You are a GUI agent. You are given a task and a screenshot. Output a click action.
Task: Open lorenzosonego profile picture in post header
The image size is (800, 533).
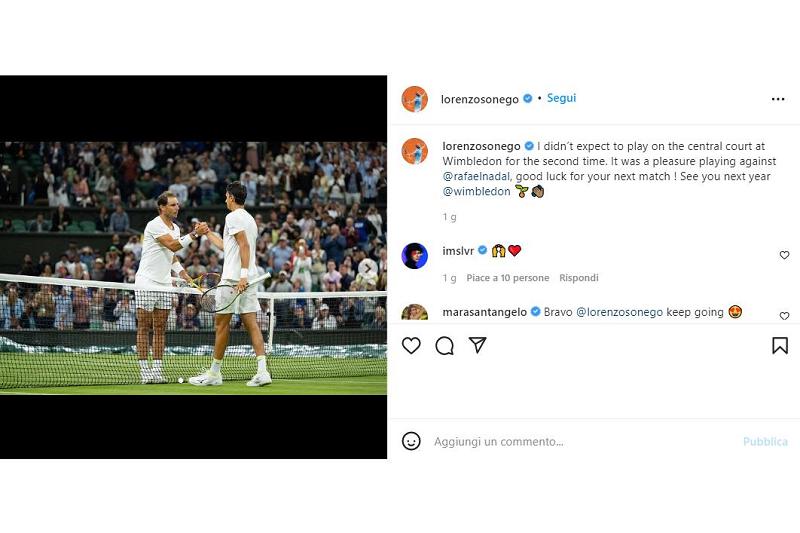pyautogui.click(x=415, y=99)
